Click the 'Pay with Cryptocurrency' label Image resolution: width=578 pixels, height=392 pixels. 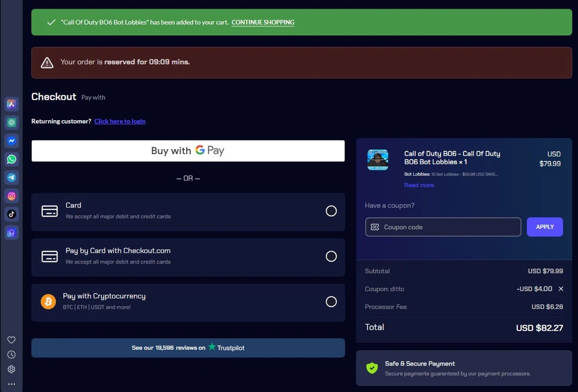point(104,296)
